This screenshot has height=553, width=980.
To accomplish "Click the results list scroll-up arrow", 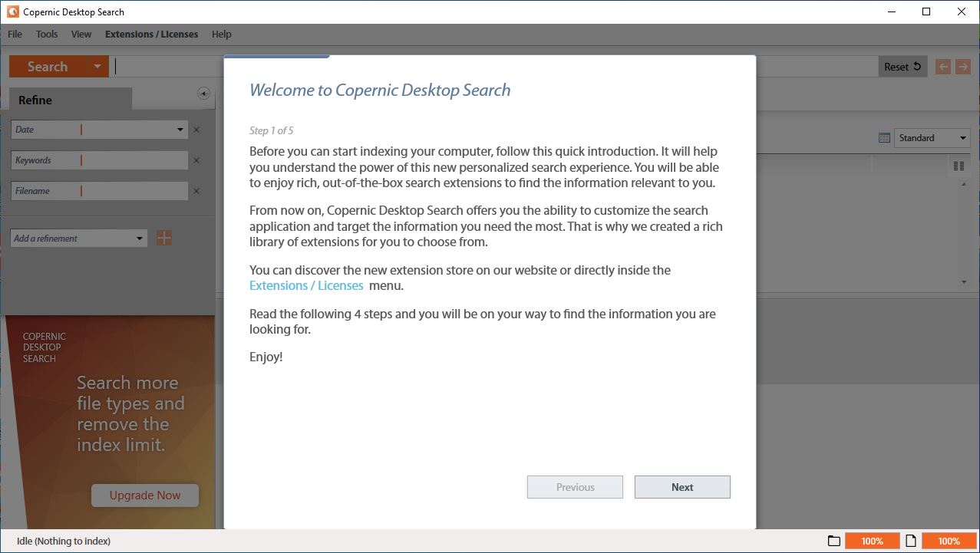I will (x=965, y=185).
